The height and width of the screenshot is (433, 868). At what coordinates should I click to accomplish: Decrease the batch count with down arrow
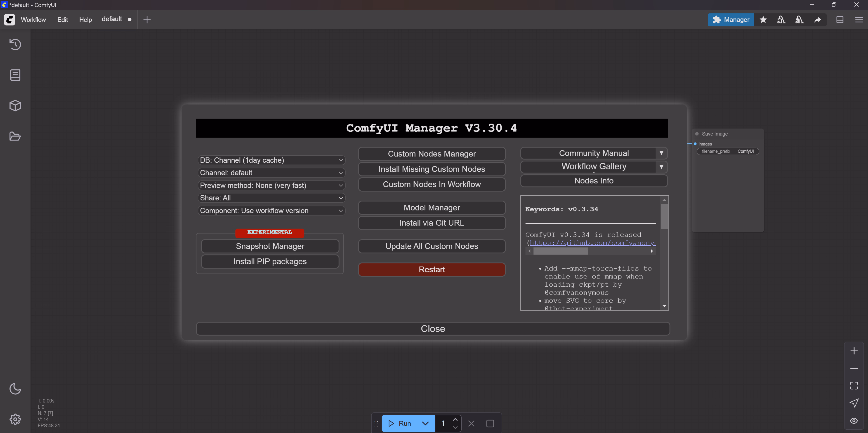click(x=455, y=427)
